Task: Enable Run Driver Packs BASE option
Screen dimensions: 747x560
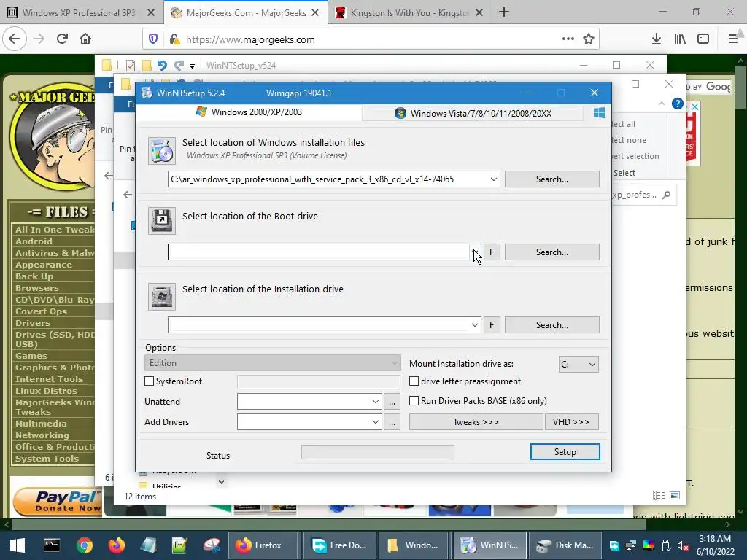Action: click(414, 401)
